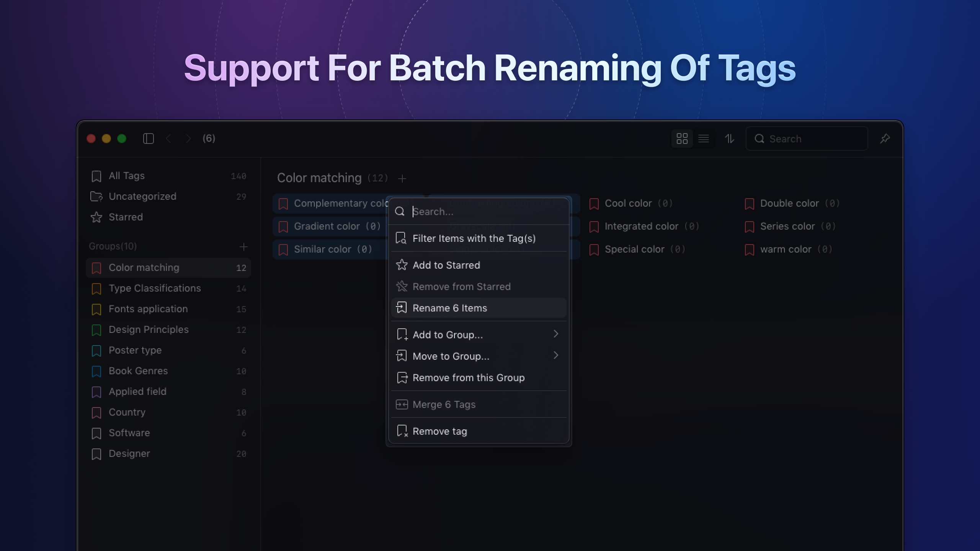The image size is (980, 551).
Task: Enable Filter Items with the Tag(s)
Action: point(474,238)
